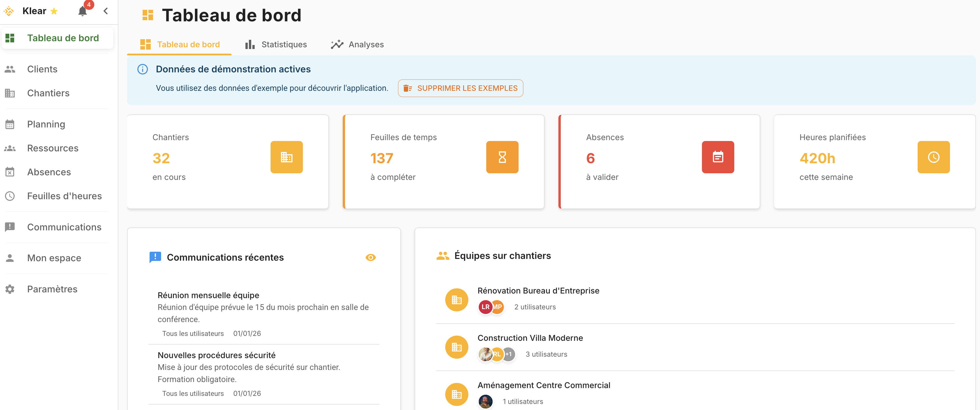The width and height of the screenshot is (980, 410).
Task: Open Mon espace from the sidebar
Action: click(x=54, y=258)
